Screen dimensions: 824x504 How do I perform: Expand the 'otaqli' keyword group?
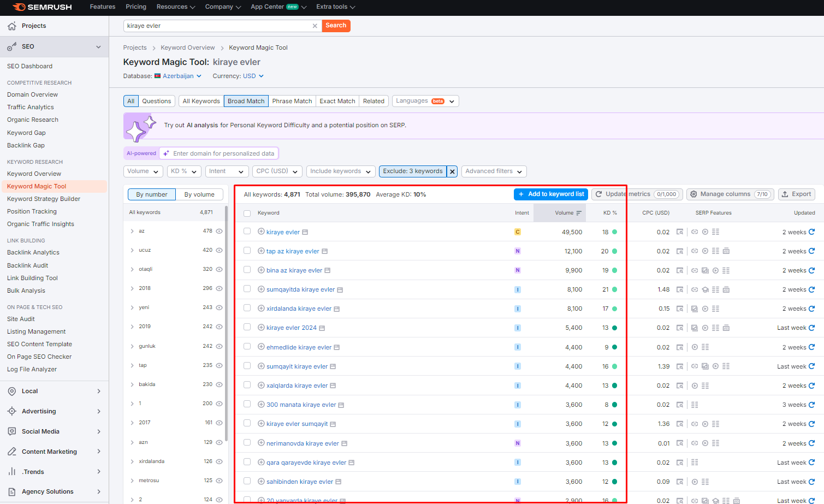point(132,269)
